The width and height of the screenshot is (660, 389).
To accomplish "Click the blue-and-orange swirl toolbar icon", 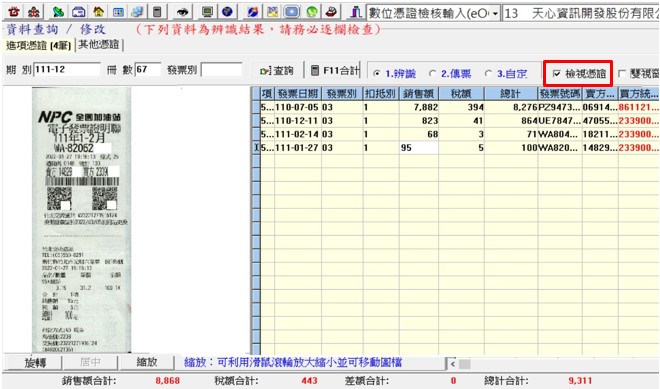I will click(252, 12).
